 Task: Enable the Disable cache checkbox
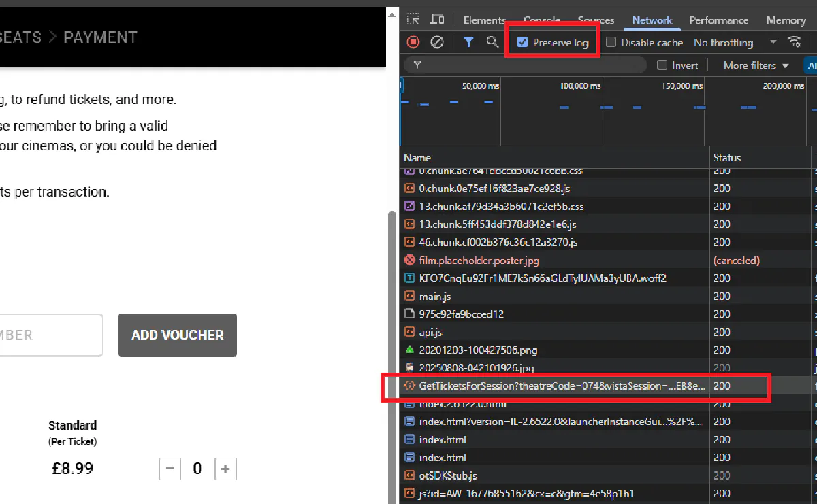point(611,42)
